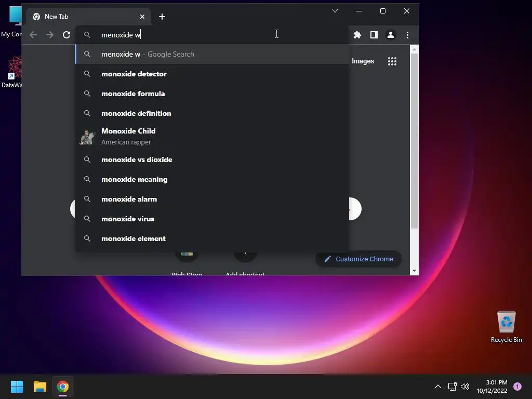
Task: Open the volume tray icon
Action: coord(465,387)
